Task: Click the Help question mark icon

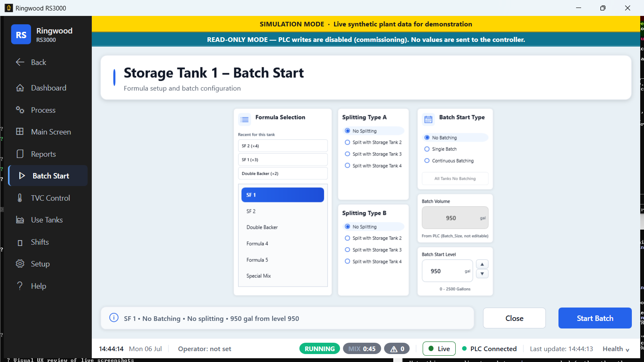Action: coord(20,286)
